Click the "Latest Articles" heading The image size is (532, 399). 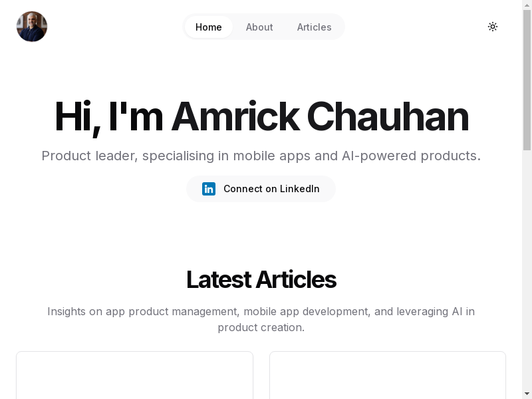tap(261, 280)
